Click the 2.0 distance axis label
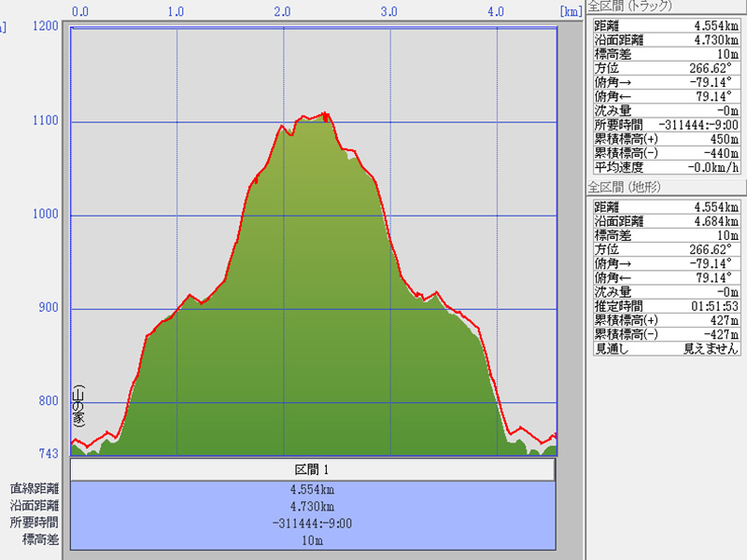Image resolution: width=747 pixels, height=560 pixels. (x=283, y=11)
